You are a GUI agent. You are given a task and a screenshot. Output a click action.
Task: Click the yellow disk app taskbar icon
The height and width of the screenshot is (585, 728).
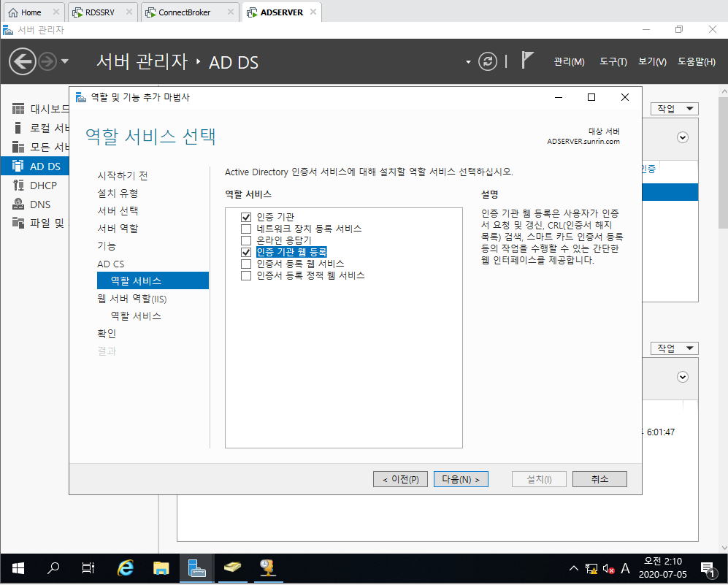tap(232, 567)
